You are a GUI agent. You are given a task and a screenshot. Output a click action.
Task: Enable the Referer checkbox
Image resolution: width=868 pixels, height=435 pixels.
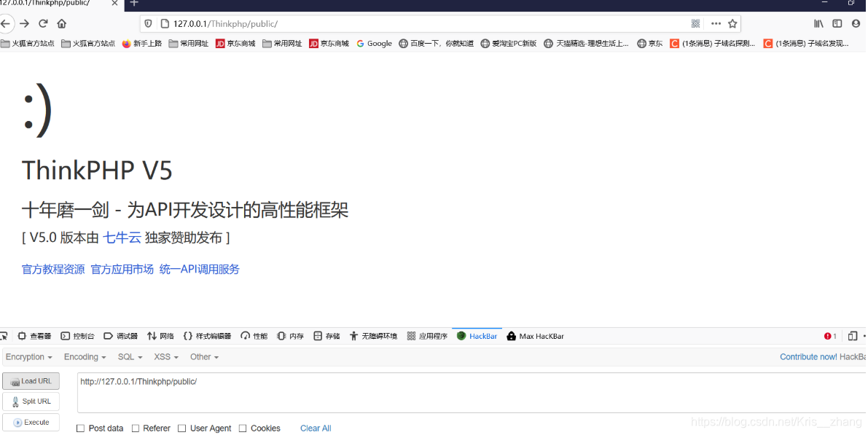pos(135,428)
